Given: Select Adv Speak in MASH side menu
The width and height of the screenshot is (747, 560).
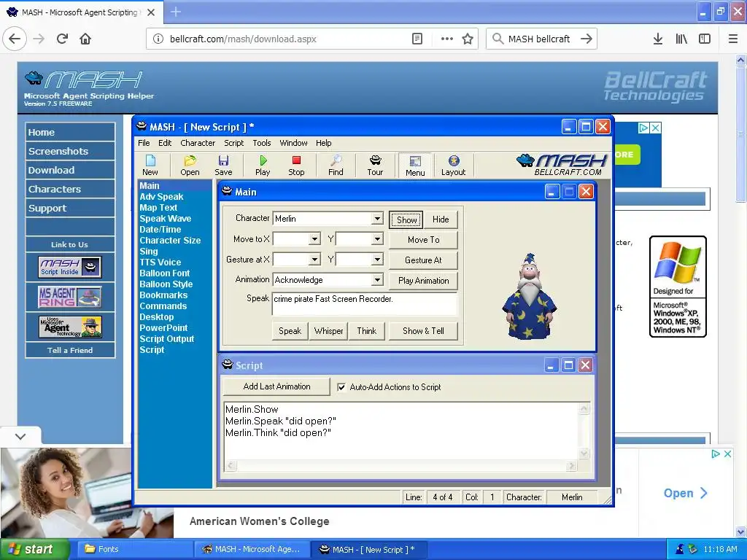Looking at the screenshot, I should coord(161,197).
